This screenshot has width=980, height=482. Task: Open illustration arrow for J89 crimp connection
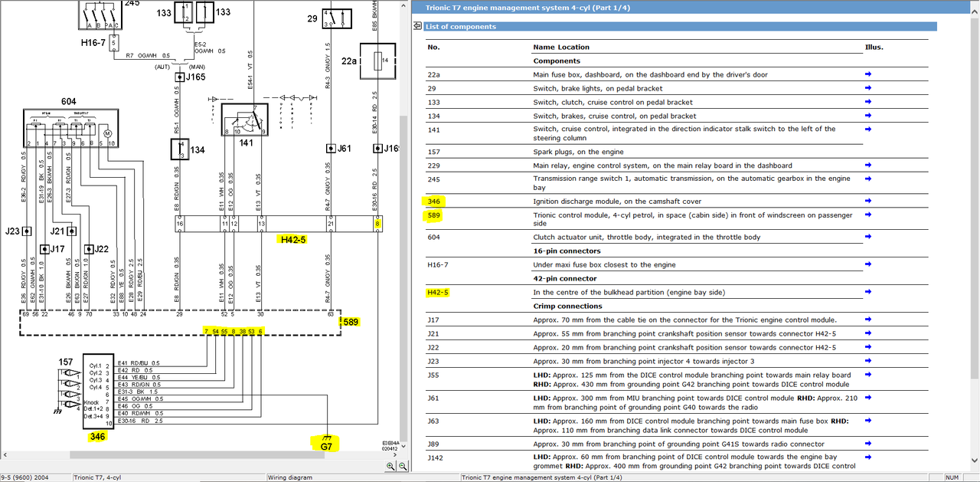pyautogui.click(x=868, y=443)
